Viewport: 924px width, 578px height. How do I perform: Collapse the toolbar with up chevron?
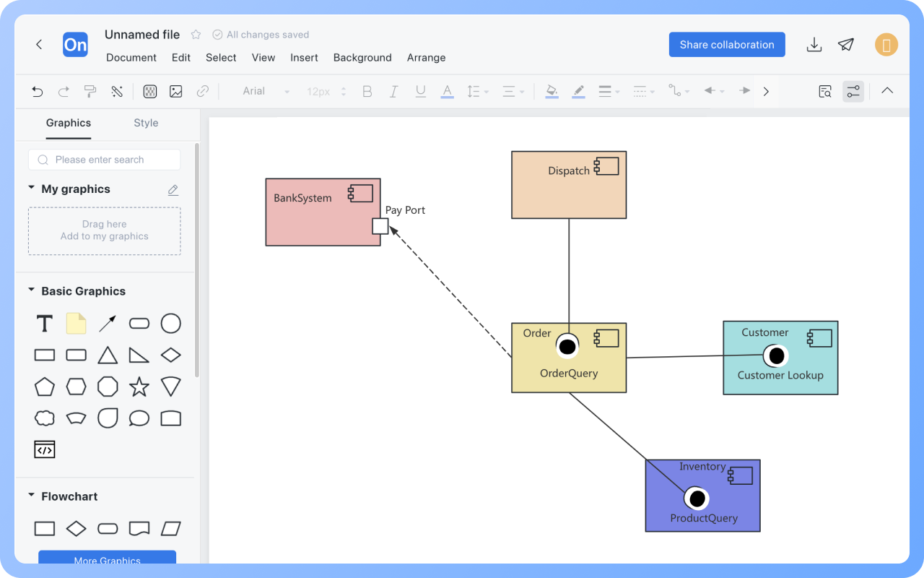pyautogui.click(x=887, y=90)
